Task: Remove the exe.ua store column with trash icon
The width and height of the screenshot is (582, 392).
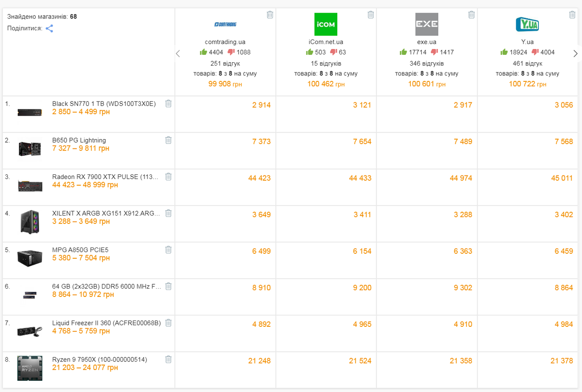Action: (471, 15)
